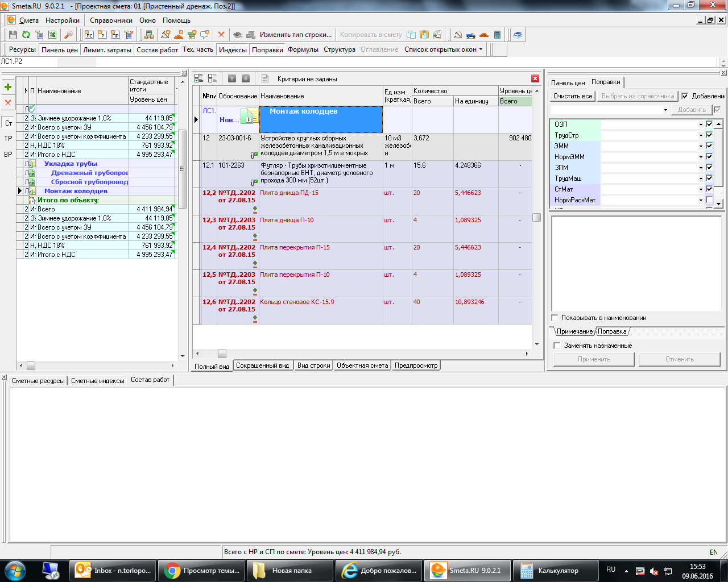This screenshot has width=728, height=582.
Task: Click the ТР side button
Action: [x=8, y=138]
